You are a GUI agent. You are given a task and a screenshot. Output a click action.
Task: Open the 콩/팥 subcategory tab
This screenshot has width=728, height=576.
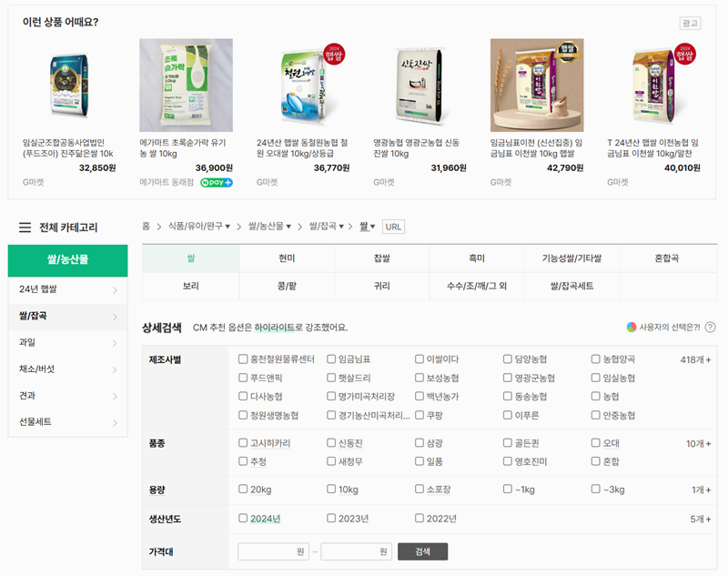(287, 286)
